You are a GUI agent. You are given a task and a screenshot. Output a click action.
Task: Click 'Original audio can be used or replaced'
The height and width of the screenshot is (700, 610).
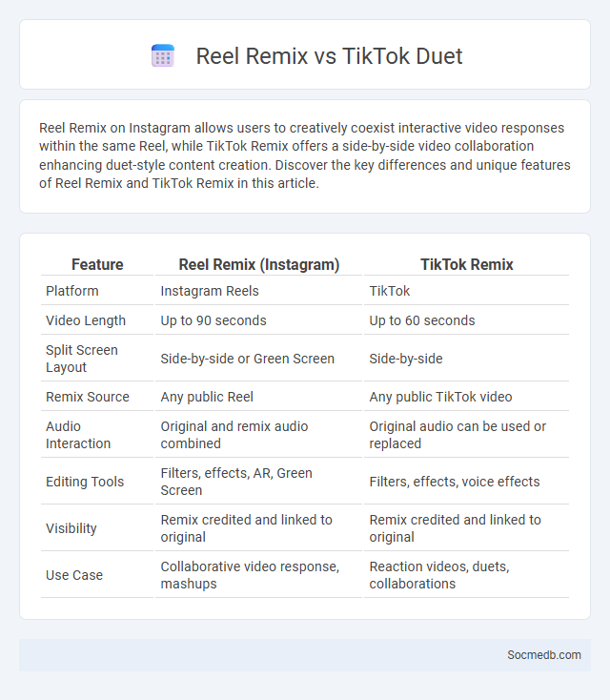coord(457,435)
